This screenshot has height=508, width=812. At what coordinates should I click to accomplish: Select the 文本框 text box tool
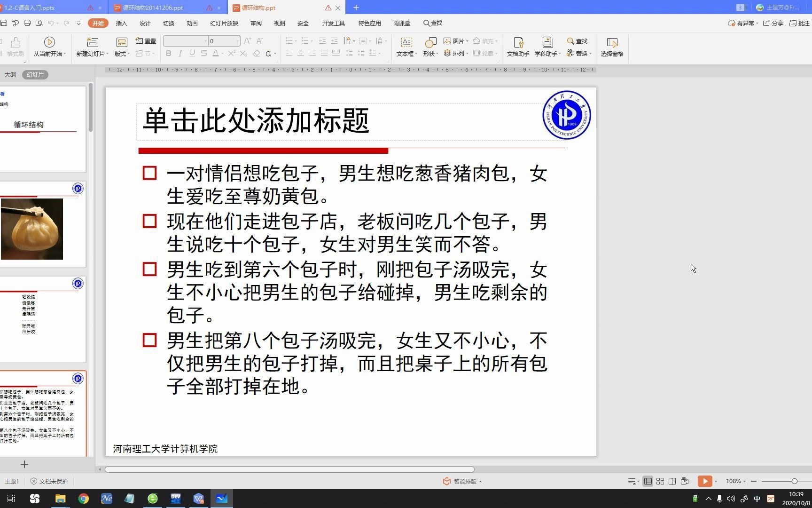click(406, 47)
